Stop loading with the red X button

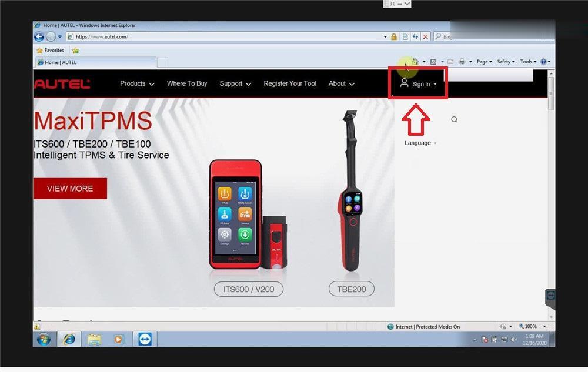coord(425,36)
